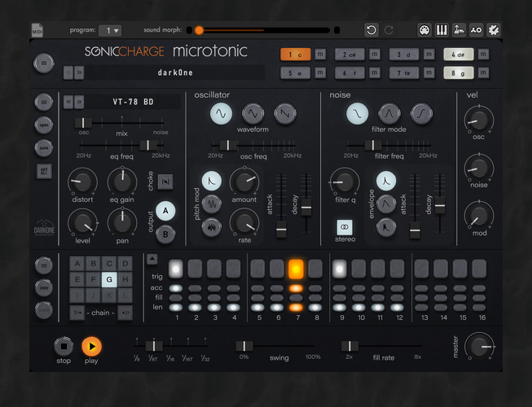The image size is (532, 407).
Task: Click the sound morph slider handle
Action: (x=199, y=30)
